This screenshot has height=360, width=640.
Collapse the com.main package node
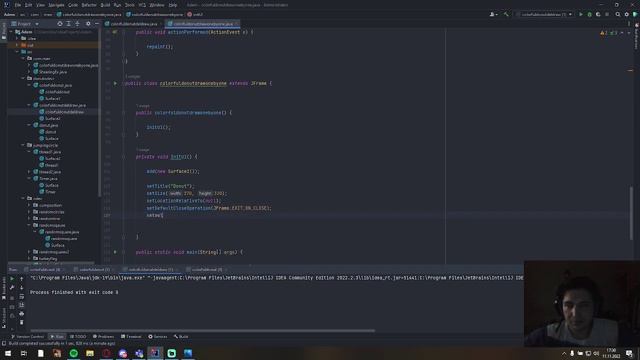[23, 58]
